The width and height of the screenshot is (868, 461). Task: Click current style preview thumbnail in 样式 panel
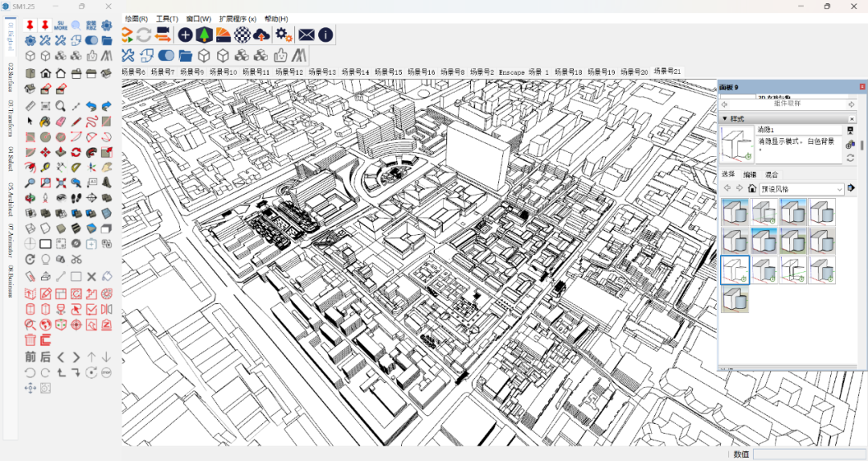pyautogui.click(x=737, y=144)
